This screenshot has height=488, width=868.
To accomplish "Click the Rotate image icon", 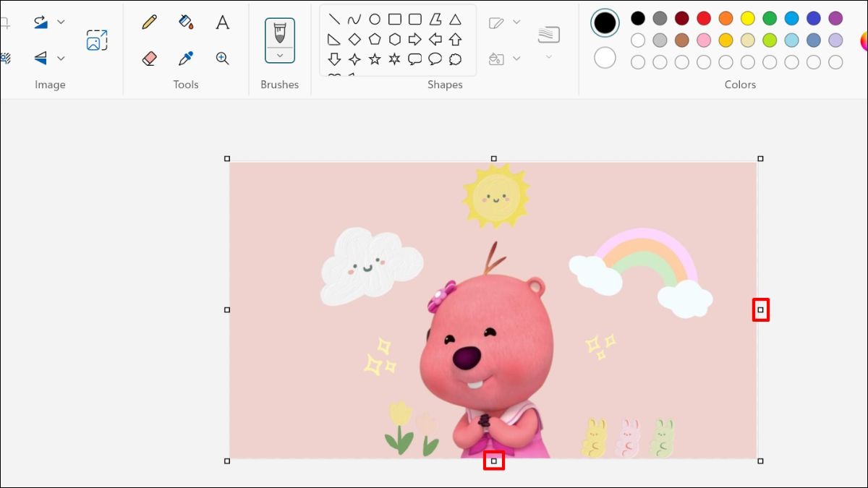I will 41,22.
